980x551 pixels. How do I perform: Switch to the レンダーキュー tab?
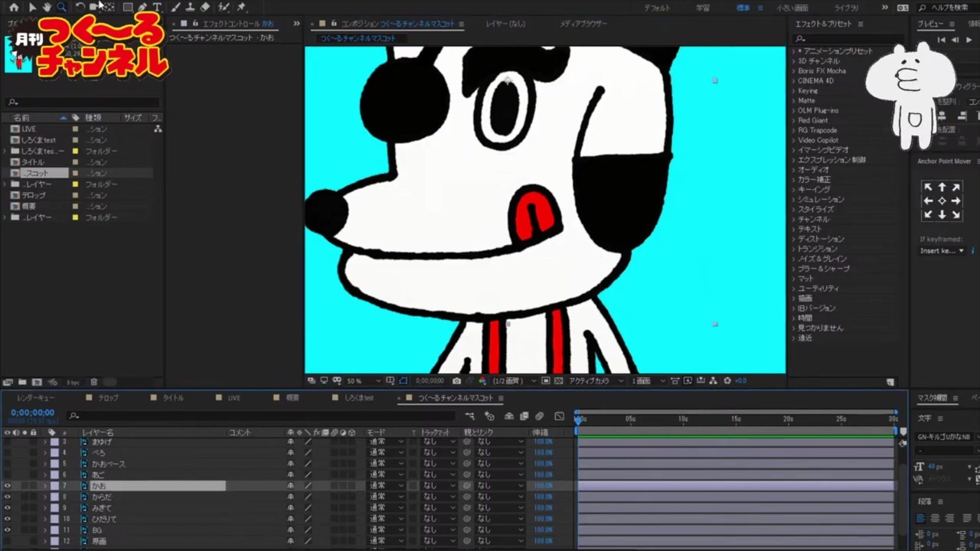click(35, 398)
